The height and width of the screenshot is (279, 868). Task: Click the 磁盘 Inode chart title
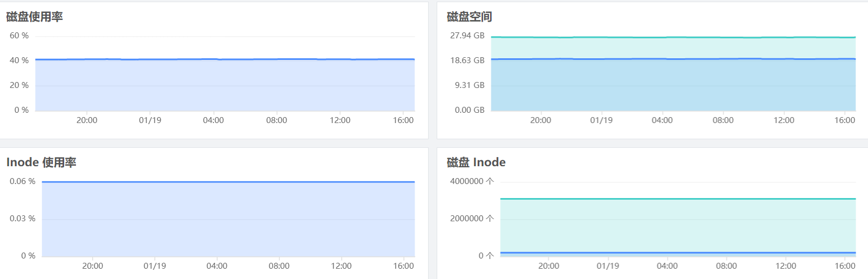[476, 162]
